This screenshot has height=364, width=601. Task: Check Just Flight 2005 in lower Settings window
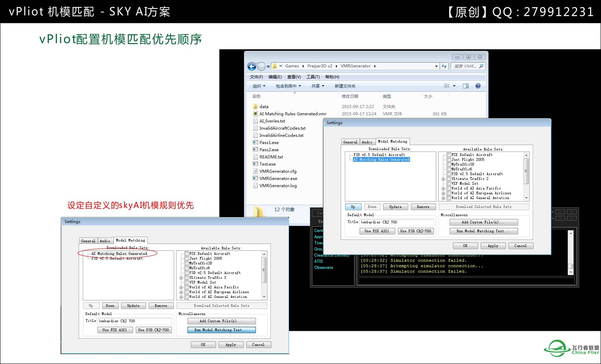[x=187, y=258]
